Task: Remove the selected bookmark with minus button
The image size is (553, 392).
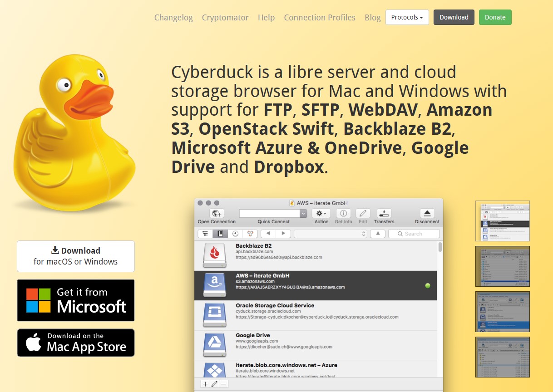Action: (223, 384)
